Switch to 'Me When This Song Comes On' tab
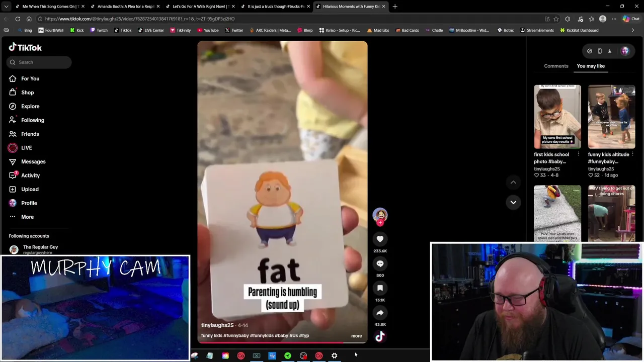Screen dimensions: 644x362 coord(49,7)
